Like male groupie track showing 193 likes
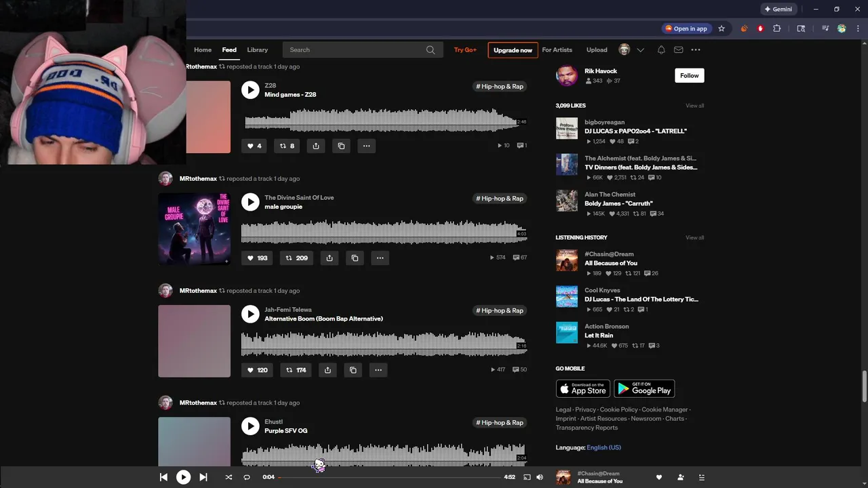 point(257,258)
